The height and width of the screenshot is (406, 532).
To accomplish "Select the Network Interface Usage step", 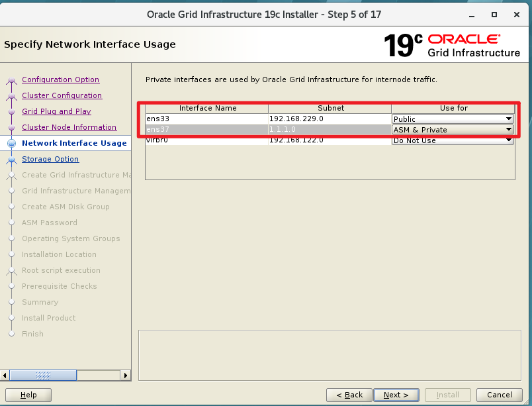I will pos(74,143).
